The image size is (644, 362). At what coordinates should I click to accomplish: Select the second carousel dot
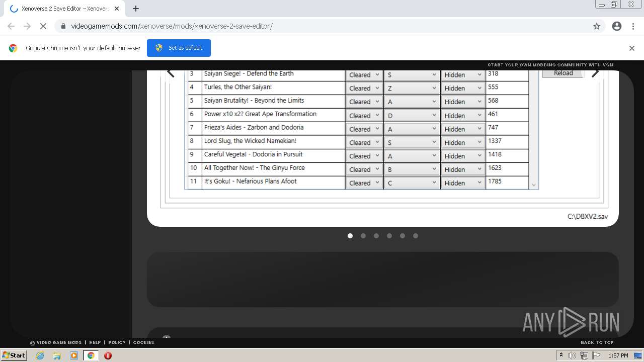[x=363, y=236]
